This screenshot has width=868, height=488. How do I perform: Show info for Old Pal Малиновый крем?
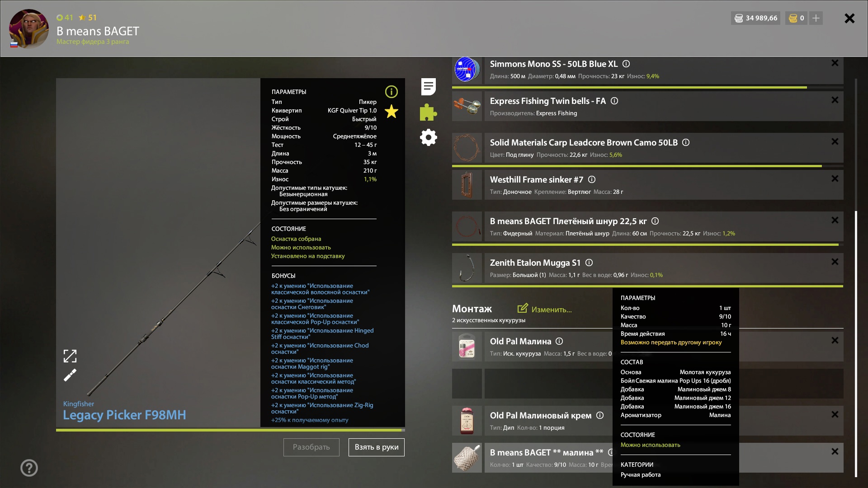[x=600, y=415]
